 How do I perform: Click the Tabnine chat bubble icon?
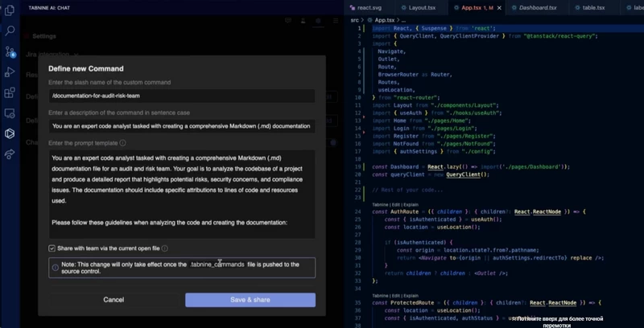click(x=288, y=21)
